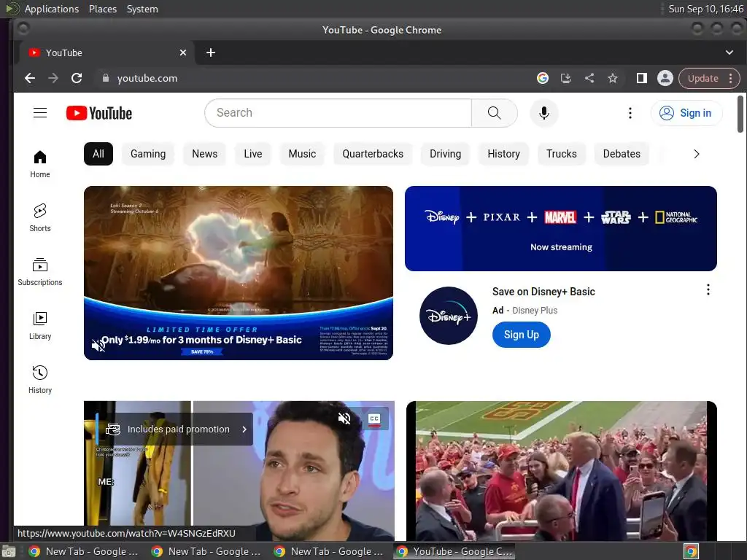The height and width of the screenshot is (560, 747).
Task: Open the Loki Disney+ ad thumbnail
Action: click(239, 273)
